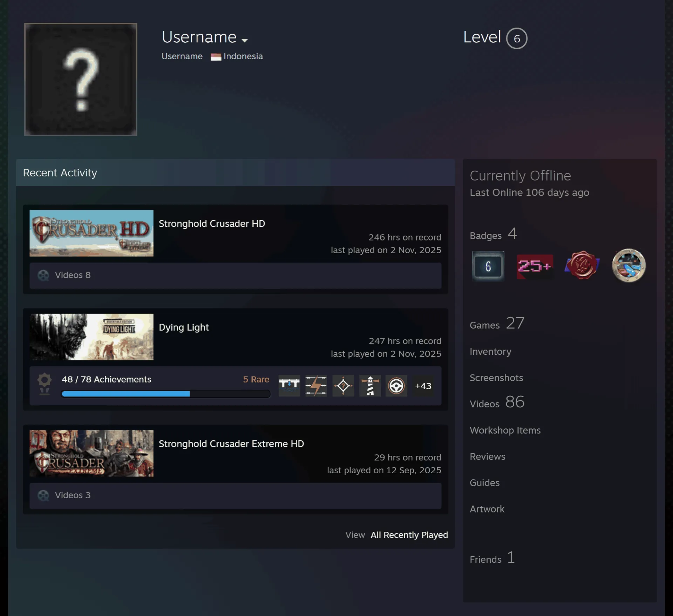
Task: Click the achievements trophy gear icon
Action: [x=45, y=384]
